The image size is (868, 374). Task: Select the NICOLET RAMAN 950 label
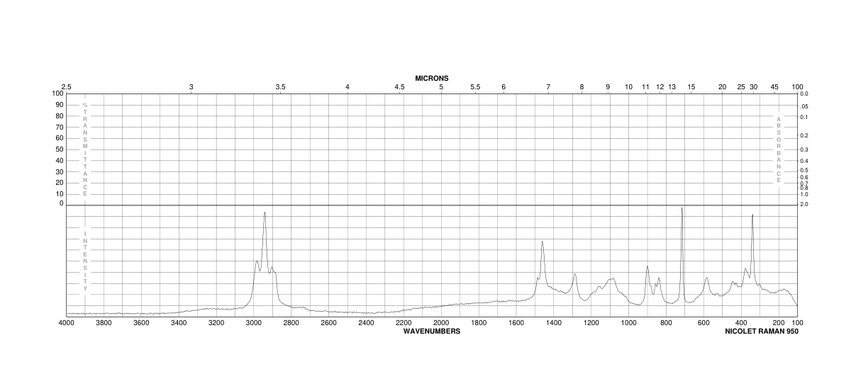click(x=762, y=331)
